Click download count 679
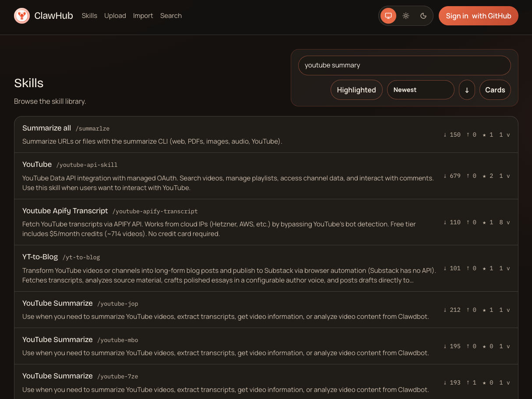Viewport: 532px width, 399px height. (452, 176)
